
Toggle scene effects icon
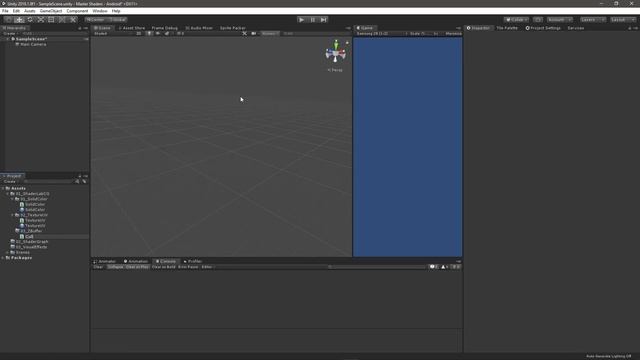coord(167,33)
